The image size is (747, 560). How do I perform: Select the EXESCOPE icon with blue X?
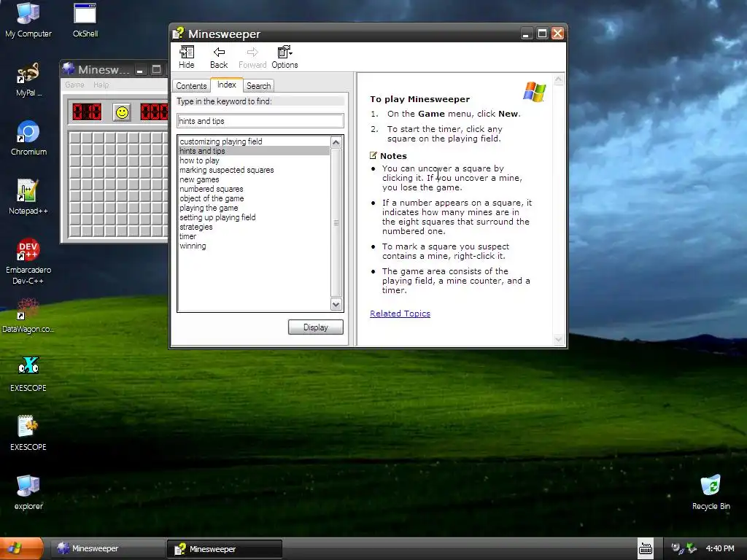28,374
